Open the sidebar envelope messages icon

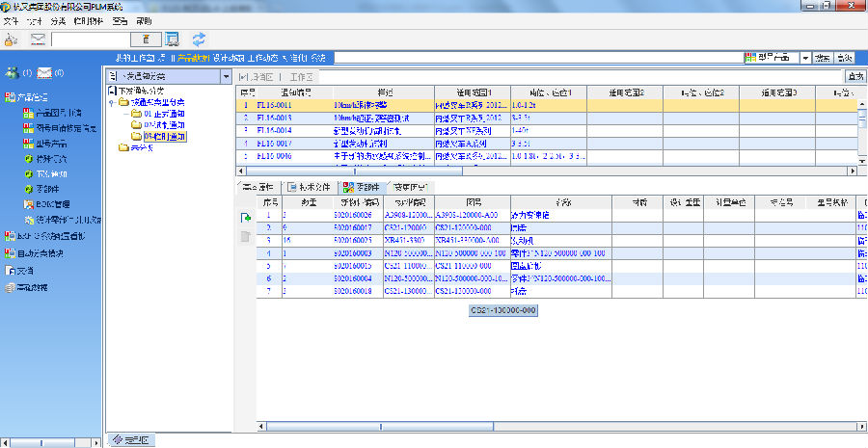click(45, 73)
